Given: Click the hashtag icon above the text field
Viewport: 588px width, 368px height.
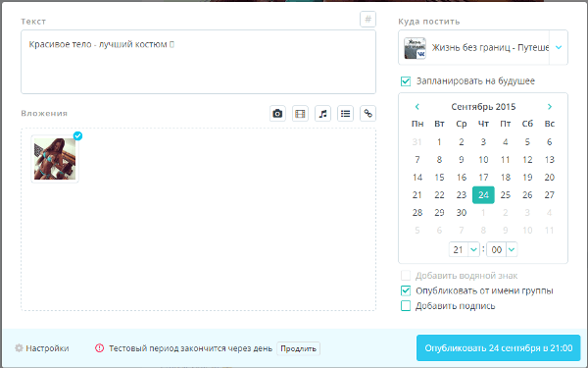Looking at the screenshot, I should [x=367, y=20].
